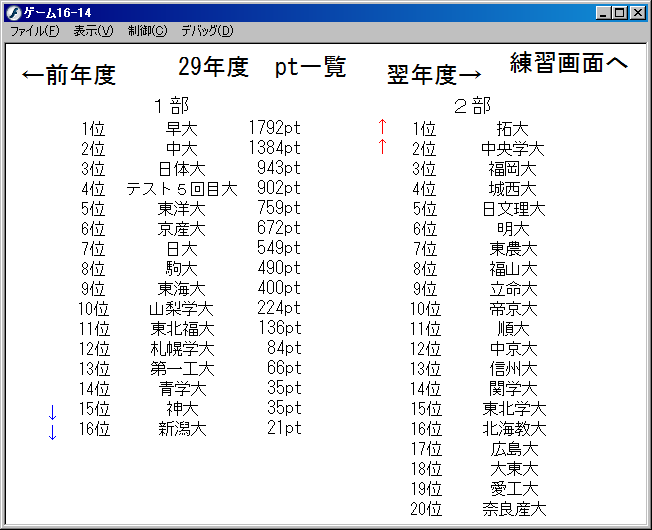Click the 29年度 pt一覧 heading

point(262,67)
